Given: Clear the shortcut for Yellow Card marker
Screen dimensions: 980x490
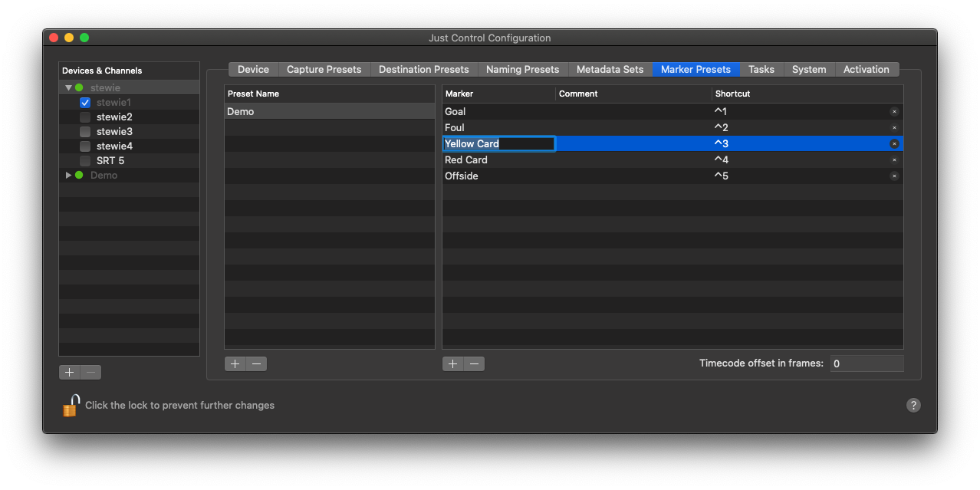Looking at the screenshot, I should [x=893, y=144].
